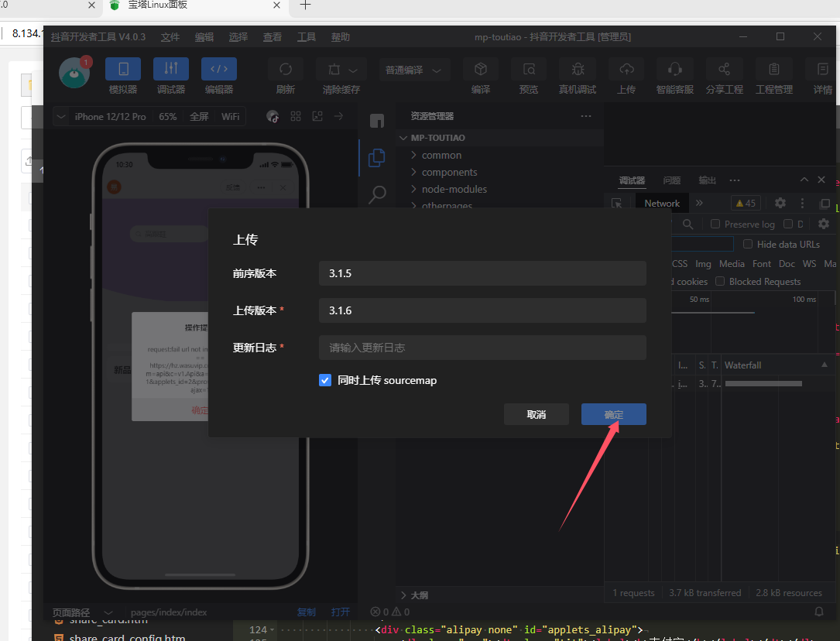Image resolution: width=840 pixels, height=641 pixels.
Task: Expand the components folder
Action: coord(444,173)
